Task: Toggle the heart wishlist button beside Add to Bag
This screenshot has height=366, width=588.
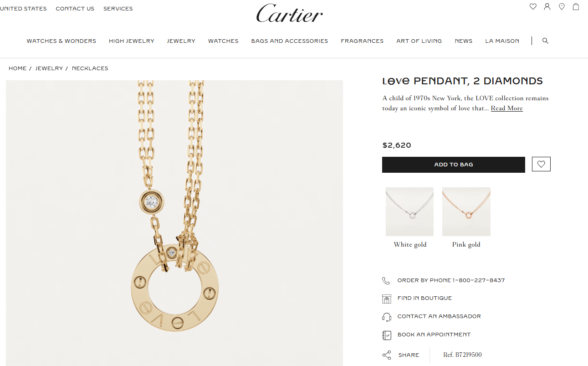Action: coord(541,164)
